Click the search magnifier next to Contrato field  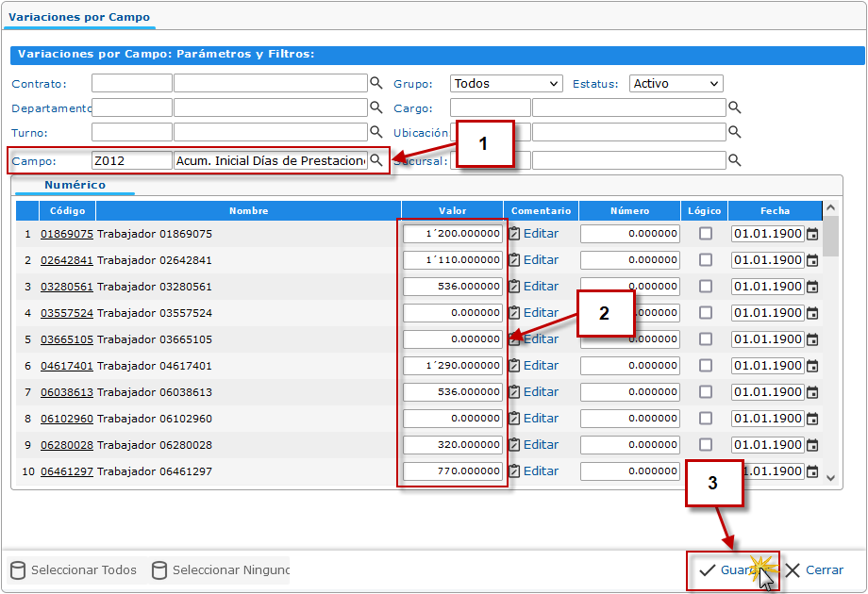[x=376, y=83]
